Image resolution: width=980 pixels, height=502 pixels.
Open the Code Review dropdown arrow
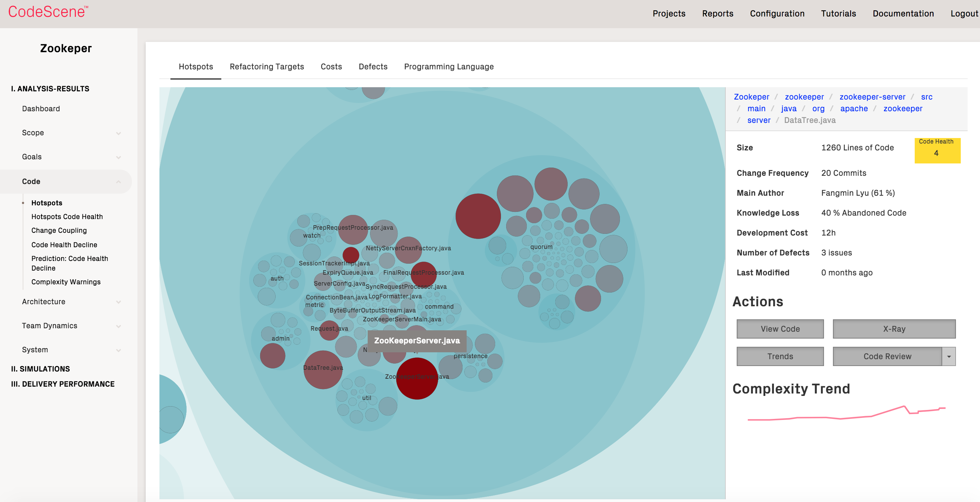click(x=949, y=356)
